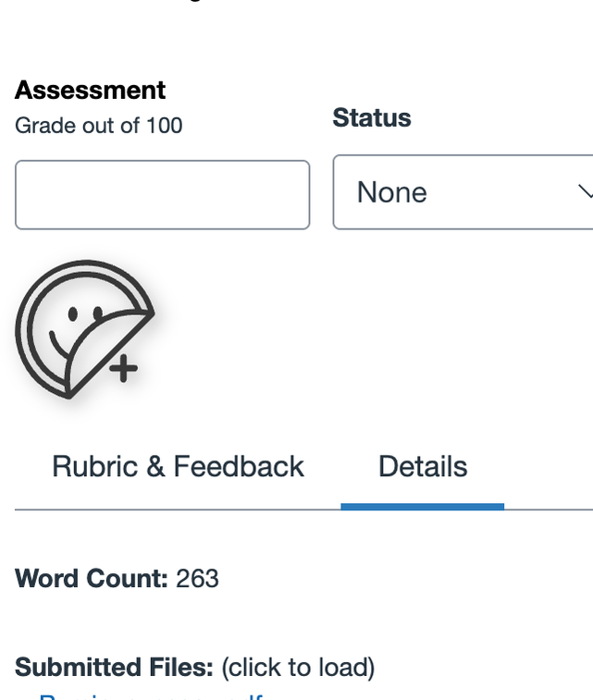Expand the Status dropdown showing None
593x700 pixels.
pyautogui.click(x=463, y=192)
